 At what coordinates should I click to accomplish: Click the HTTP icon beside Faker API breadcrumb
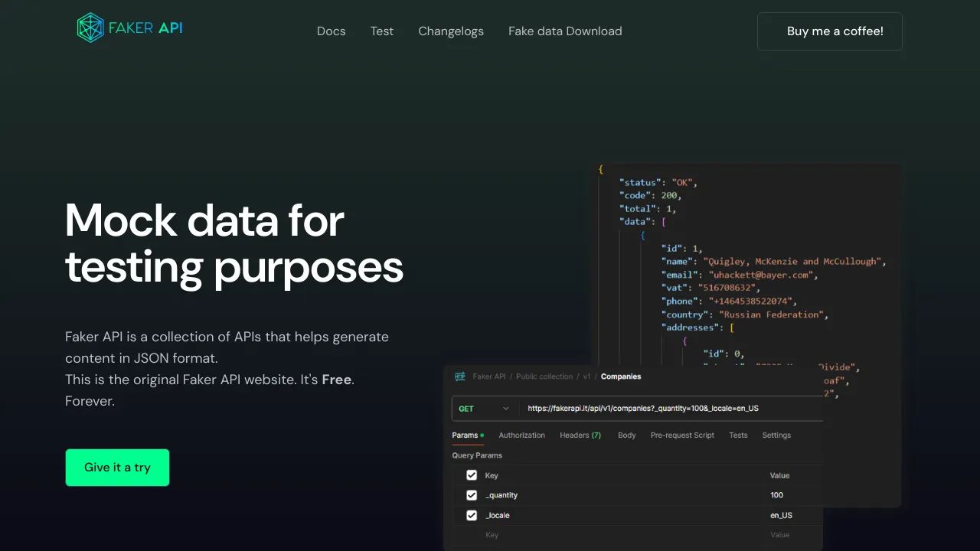click(x=459, y=377)
